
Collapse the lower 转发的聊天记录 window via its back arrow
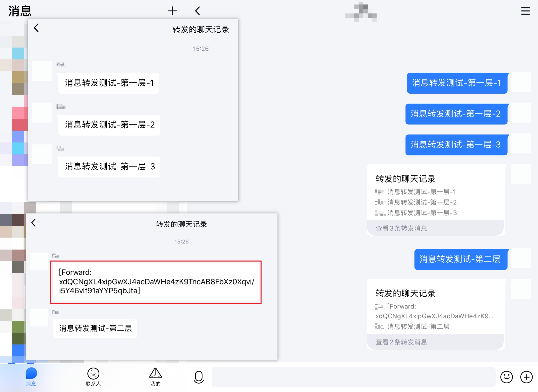[x=34, y=223]
